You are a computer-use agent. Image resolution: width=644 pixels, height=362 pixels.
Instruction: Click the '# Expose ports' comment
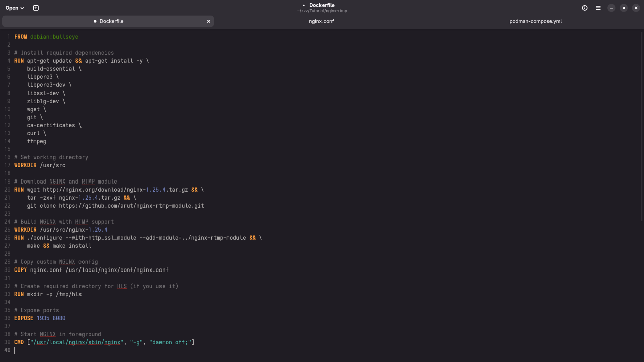click(x=37, y=310)
